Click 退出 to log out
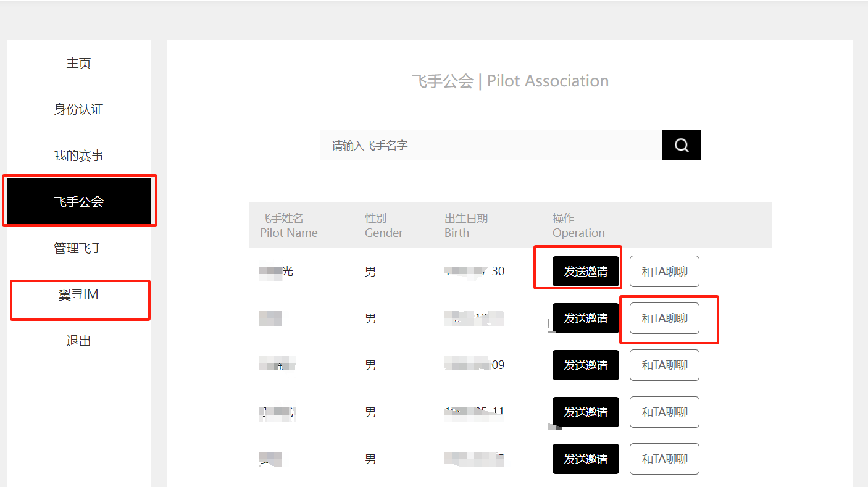The height and width of the screenshot is (487, 868). tap(78, 341)
